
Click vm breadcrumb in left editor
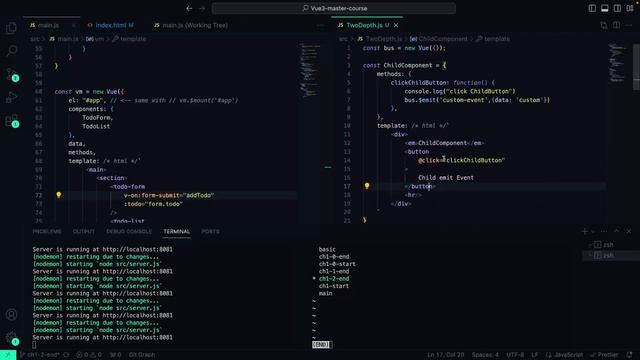[95, 39]
